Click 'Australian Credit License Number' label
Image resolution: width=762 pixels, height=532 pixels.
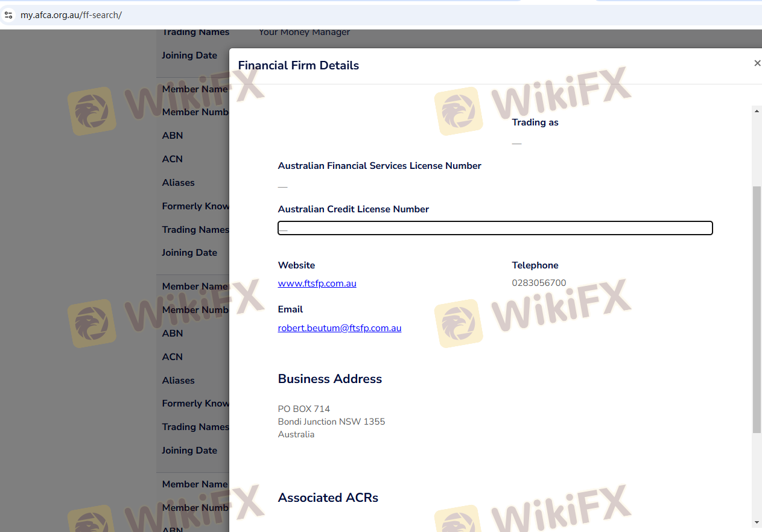(354, 209)
